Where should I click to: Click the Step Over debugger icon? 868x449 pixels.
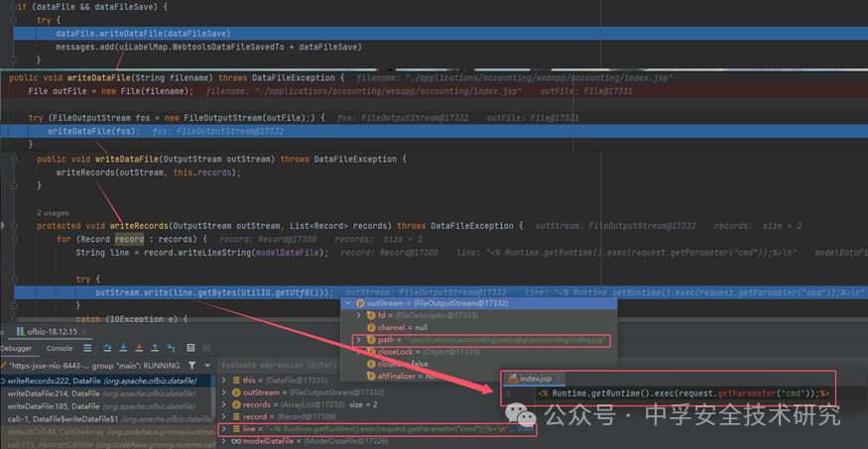point(108,348)
